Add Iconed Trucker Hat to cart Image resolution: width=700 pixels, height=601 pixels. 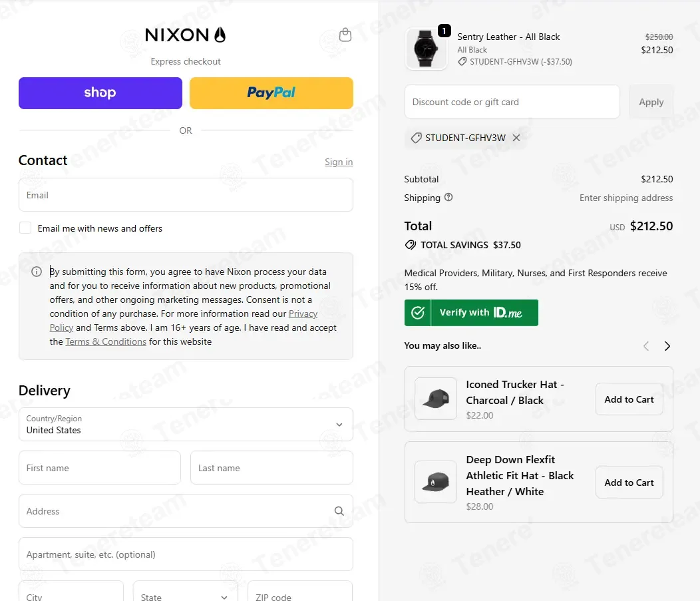click(629, 399)
